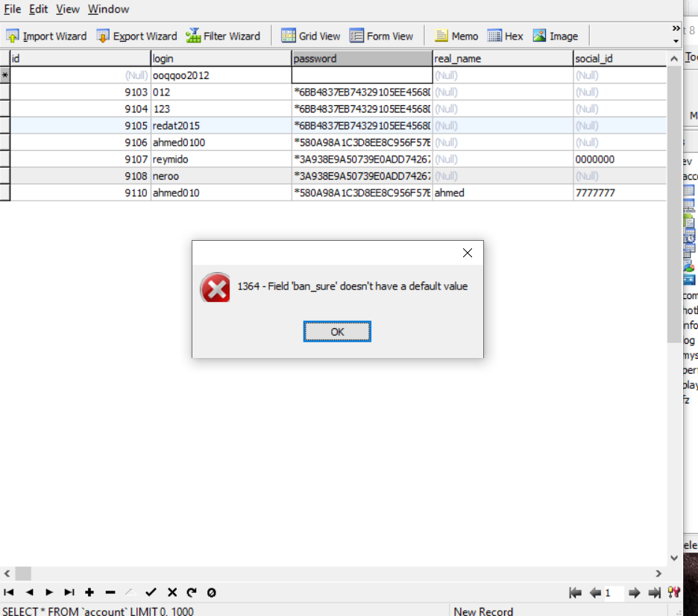The height and width of the screenshot is (616, 698).
Task: Go to next record icon
Action: 49,592
